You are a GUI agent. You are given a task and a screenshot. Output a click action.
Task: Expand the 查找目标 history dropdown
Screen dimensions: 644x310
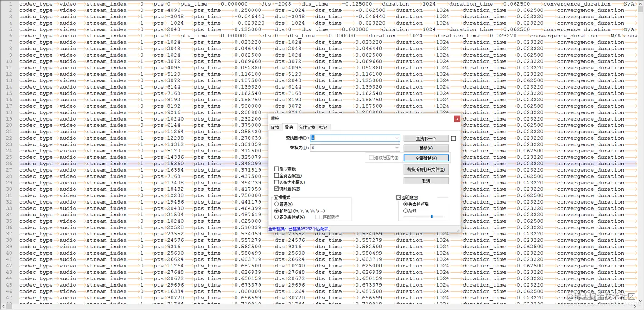pos(397,138)
